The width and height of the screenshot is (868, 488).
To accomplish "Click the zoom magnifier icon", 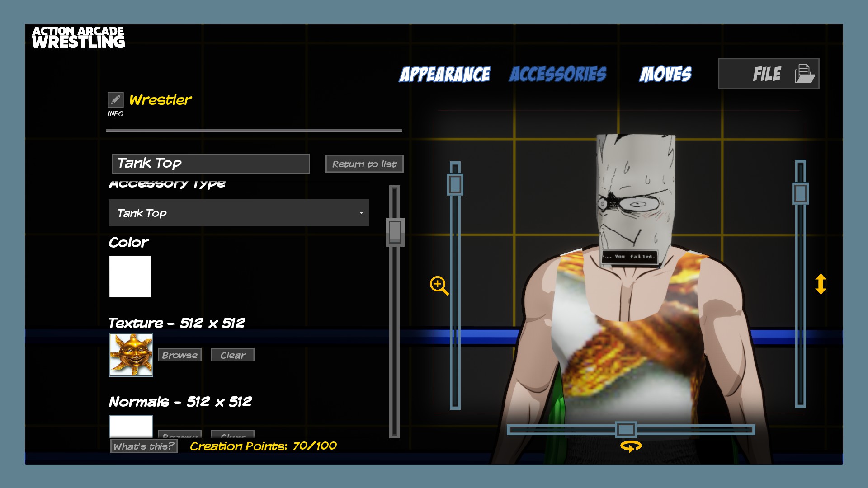I will pos(439,285).
